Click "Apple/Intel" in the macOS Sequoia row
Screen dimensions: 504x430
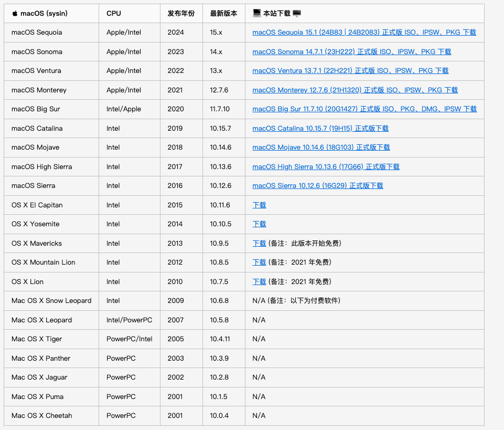(124, 33)
